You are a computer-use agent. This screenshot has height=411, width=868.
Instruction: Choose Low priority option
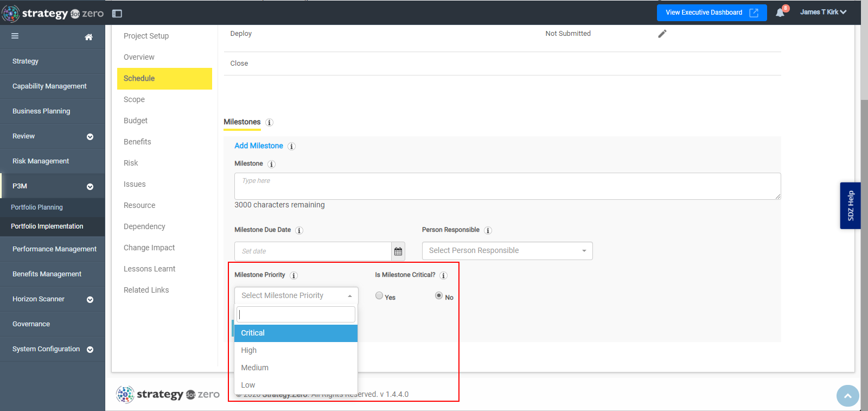point(296,385)
